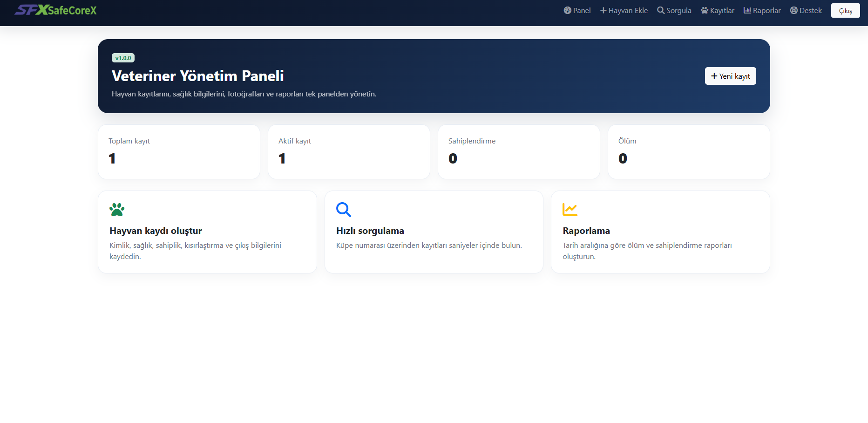This screenshot has height=423, width=868.
Task: Open the Ölüm stat card
Action: click(689, 152)
